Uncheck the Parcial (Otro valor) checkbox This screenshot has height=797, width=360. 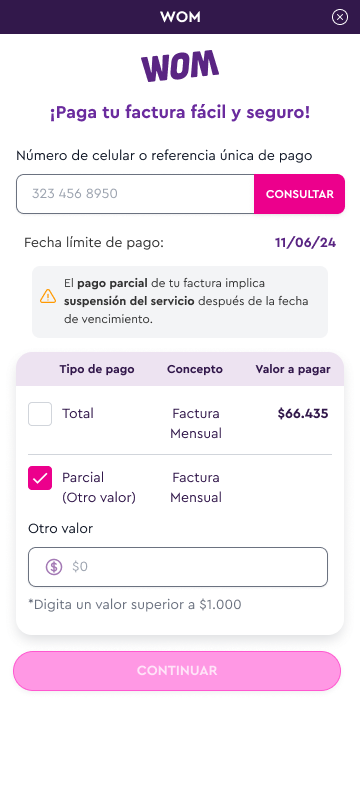[x=40, y=478]
